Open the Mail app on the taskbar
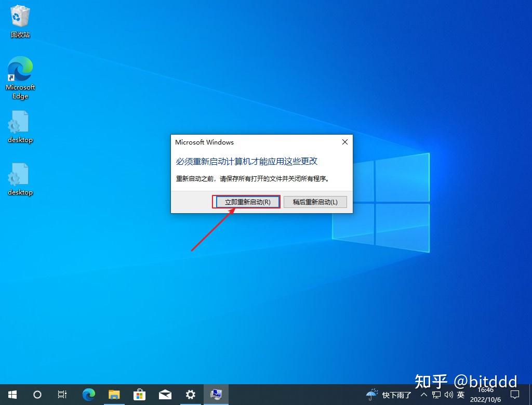Image resolution: width=532 pixels, height=405 pixels. click(x=165, y=395)
